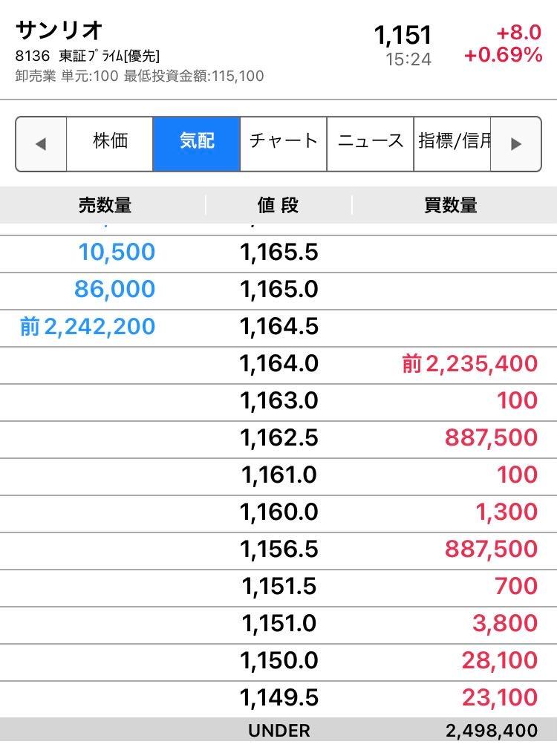Tap the 1,165.5 price level

[x=279, y=252]
